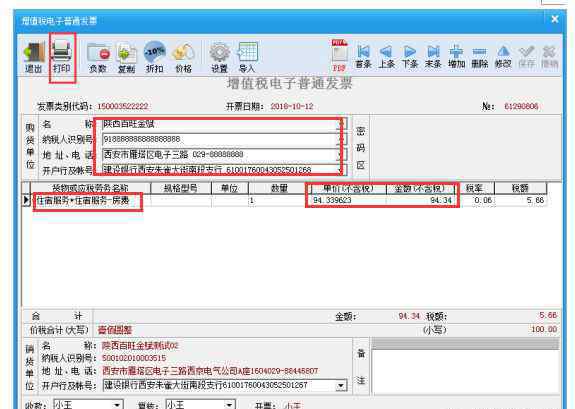Image resolution: width=575 pixels, height=409 pixels.
Task: Click the 导入 import icon
Action: coord(247,57)
